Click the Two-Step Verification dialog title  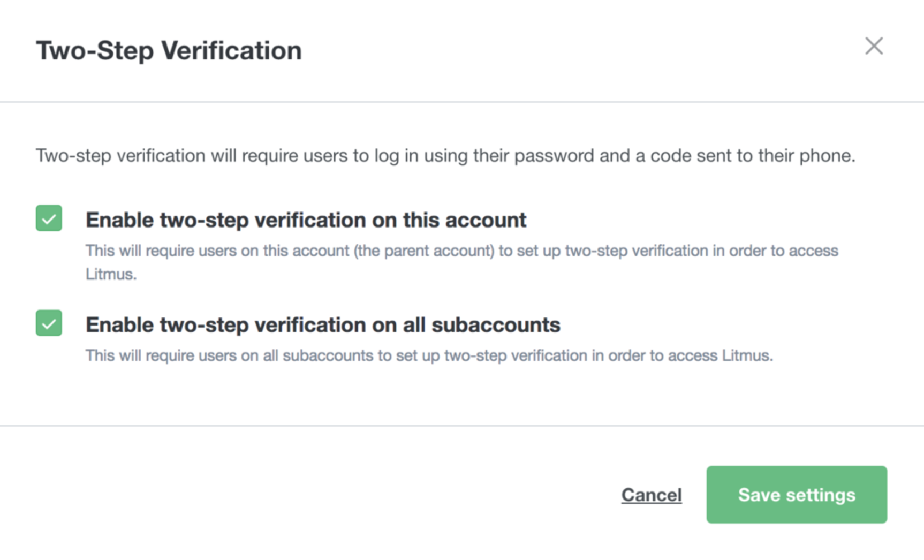(x=169, y=51)
